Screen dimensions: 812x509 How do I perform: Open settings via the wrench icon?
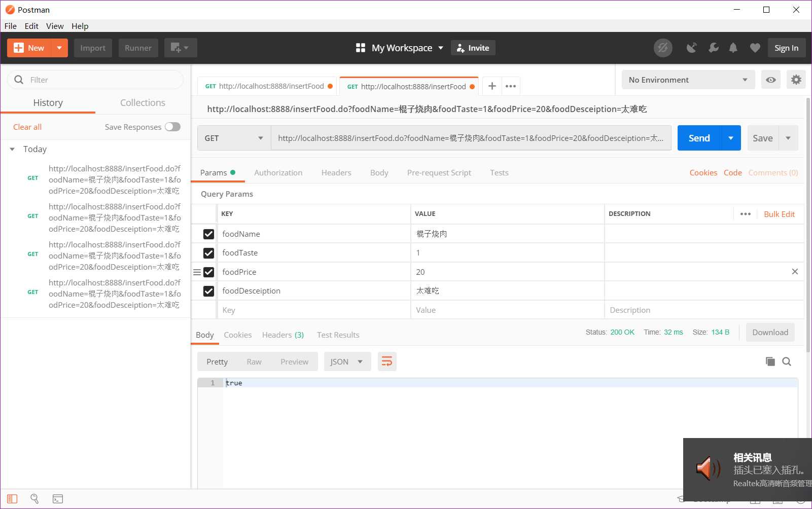(x=713, y=48)
